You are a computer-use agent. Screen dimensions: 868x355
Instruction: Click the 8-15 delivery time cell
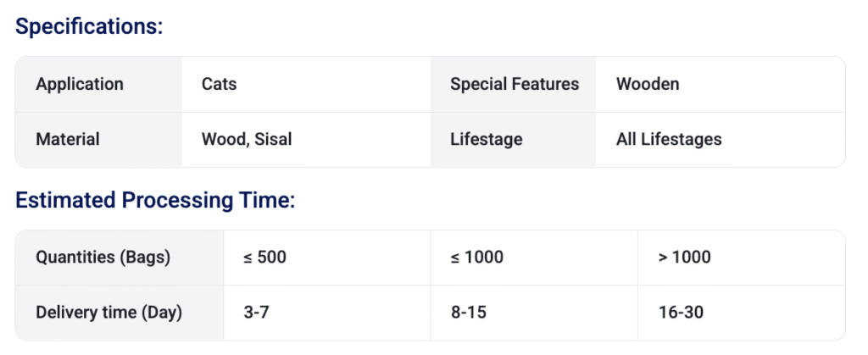tap(469, 312)
